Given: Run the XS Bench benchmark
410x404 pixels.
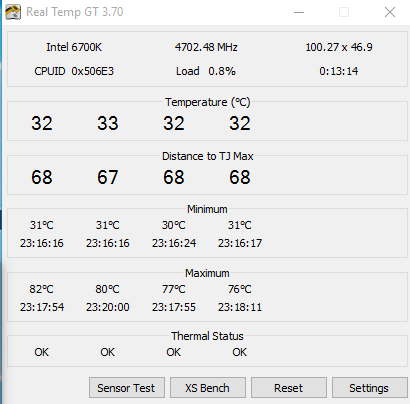Looking at the screenshot, I should 208,388.
